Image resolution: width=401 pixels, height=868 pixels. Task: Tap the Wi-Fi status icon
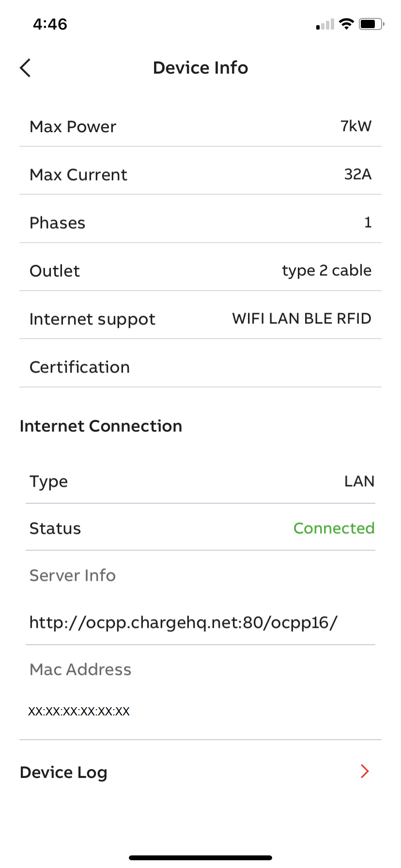(346, 24)
